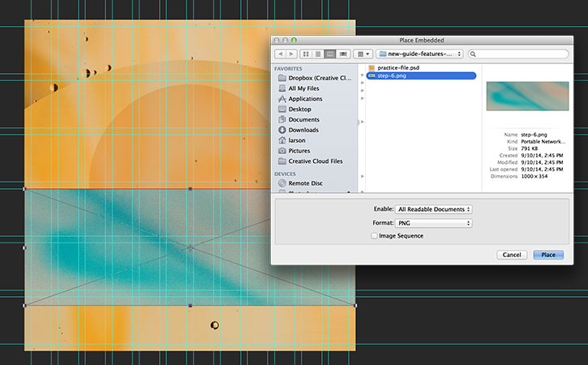Screen dimensions: 588x365
Task: Open the Enable All Readable Documents dropdown
Action: tap(434, 209)
